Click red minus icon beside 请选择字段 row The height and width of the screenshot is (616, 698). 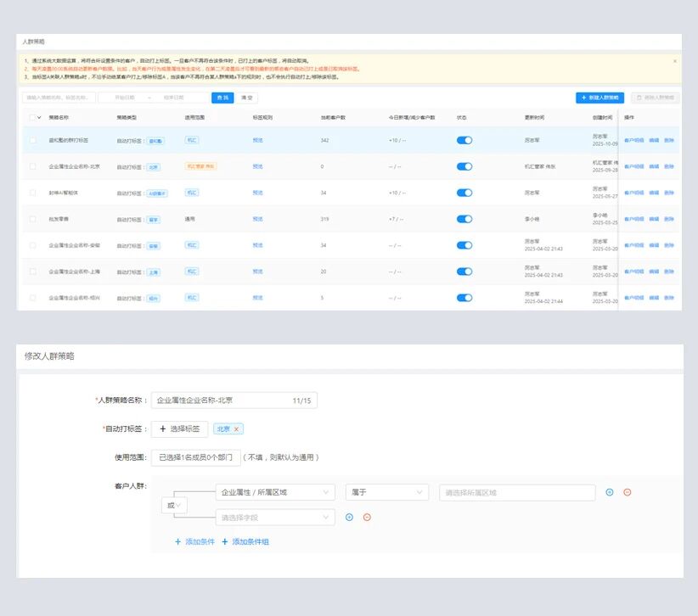pyautogui.click(x=367, y=517)
